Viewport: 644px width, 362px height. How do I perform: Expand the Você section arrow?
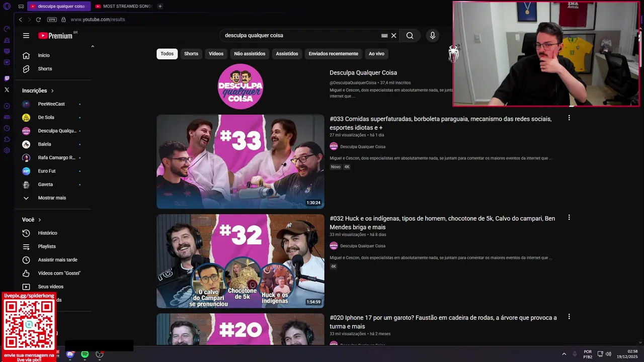click(40, 220)
